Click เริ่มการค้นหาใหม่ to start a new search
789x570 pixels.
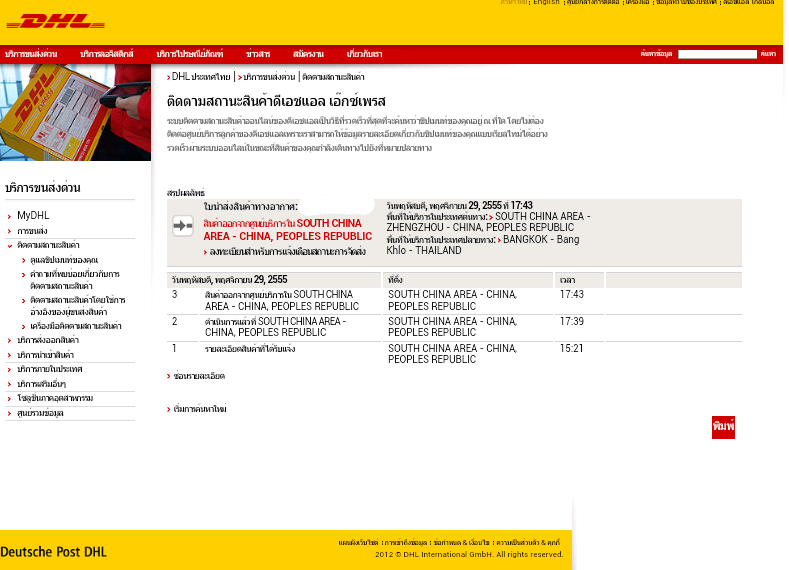tap(200, 409)
